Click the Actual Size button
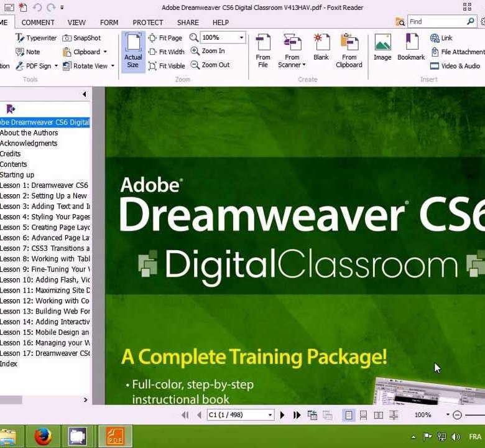485x448 pixels. click(133, 52)
